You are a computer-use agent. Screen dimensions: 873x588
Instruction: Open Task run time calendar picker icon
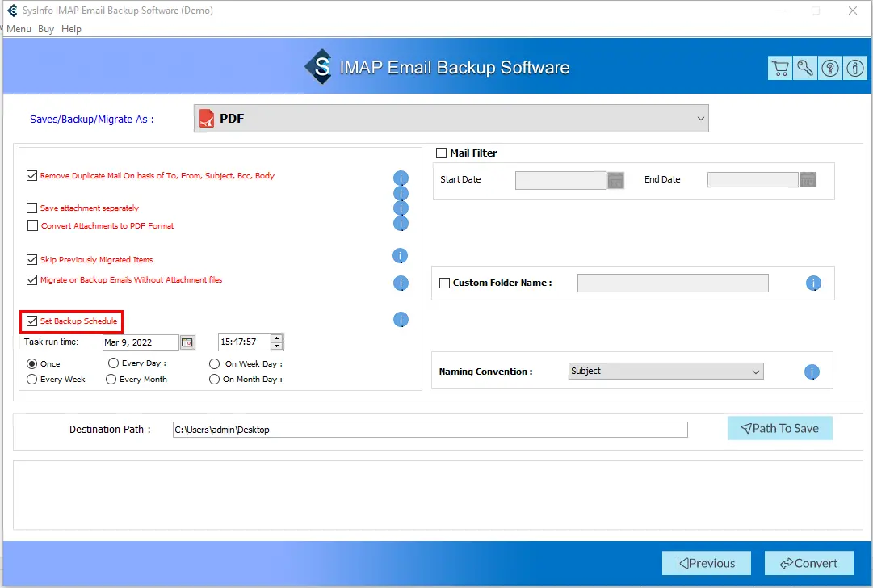187,342
